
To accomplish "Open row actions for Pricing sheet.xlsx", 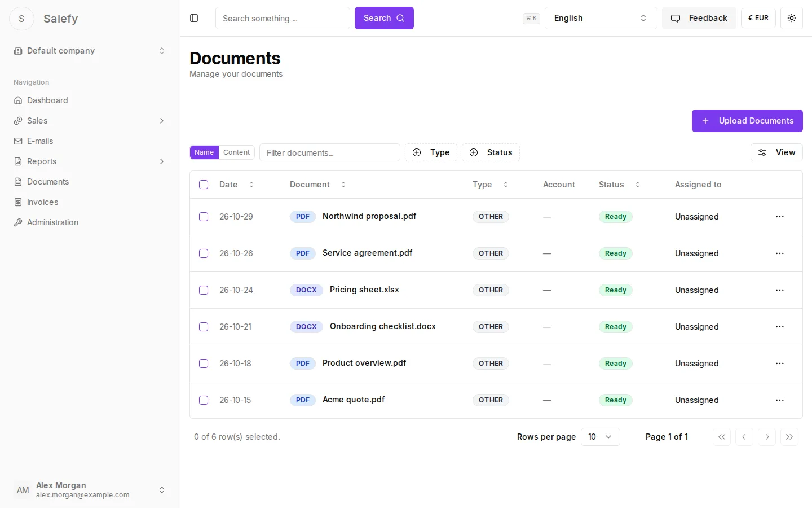I will (x=780, y=290).
